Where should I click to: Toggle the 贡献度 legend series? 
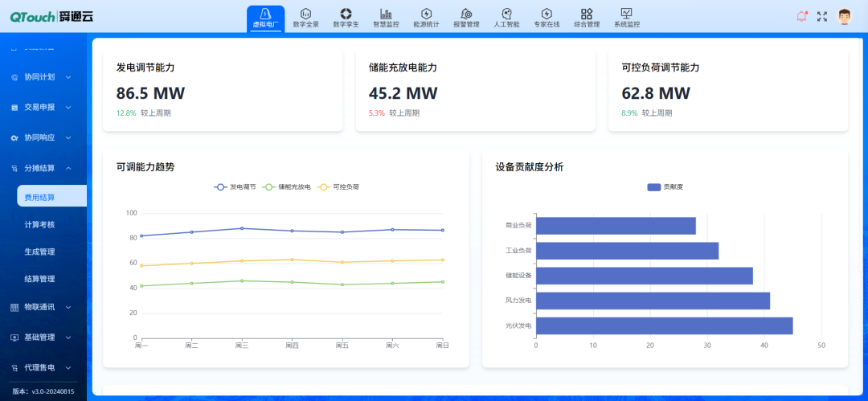665,187
